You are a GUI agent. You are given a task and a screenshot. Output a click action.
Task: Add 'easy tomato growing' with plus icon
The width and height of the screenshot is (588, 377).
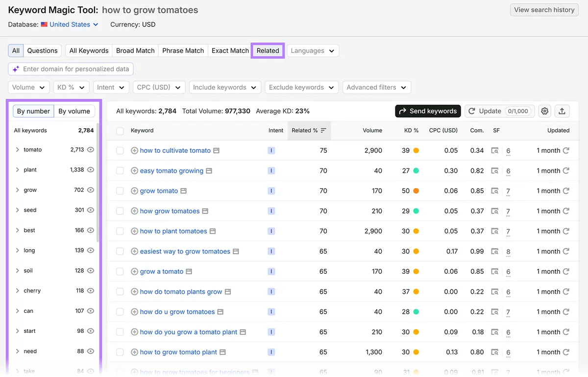(134, 171)
